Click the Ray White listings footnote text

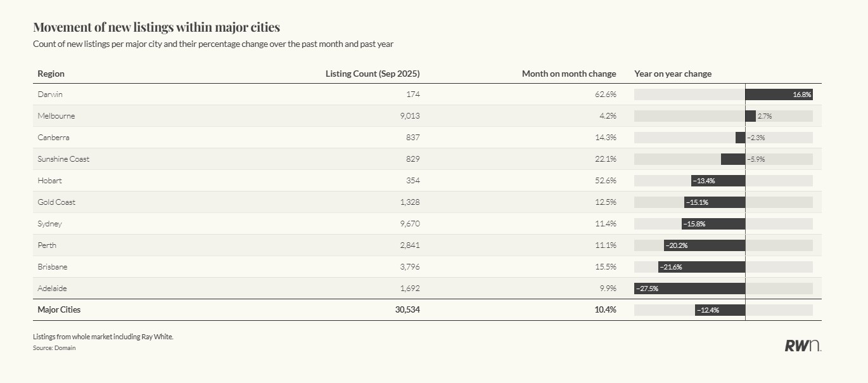tap(103, 337)
